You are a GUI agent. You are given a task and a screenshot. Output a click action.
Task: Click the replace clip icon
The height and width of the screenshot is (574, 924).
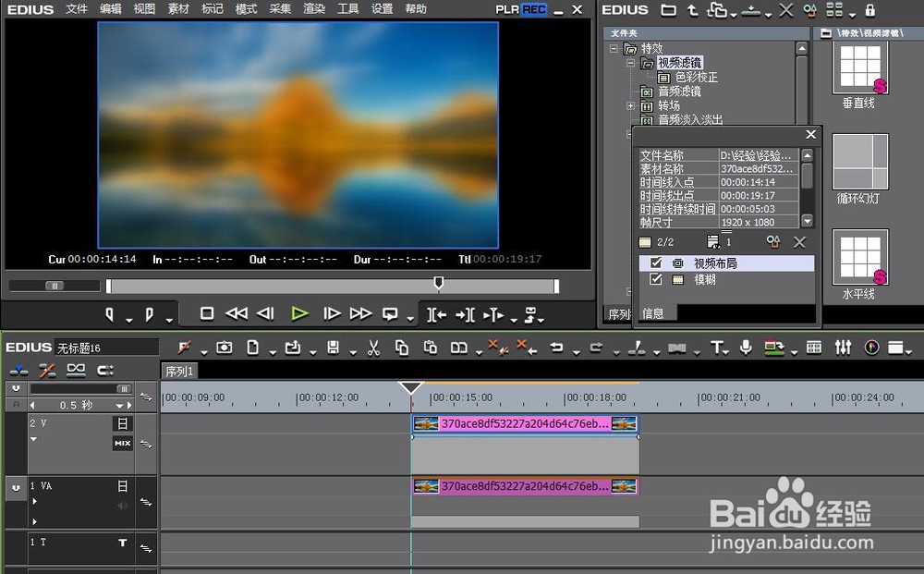[459, 348]
